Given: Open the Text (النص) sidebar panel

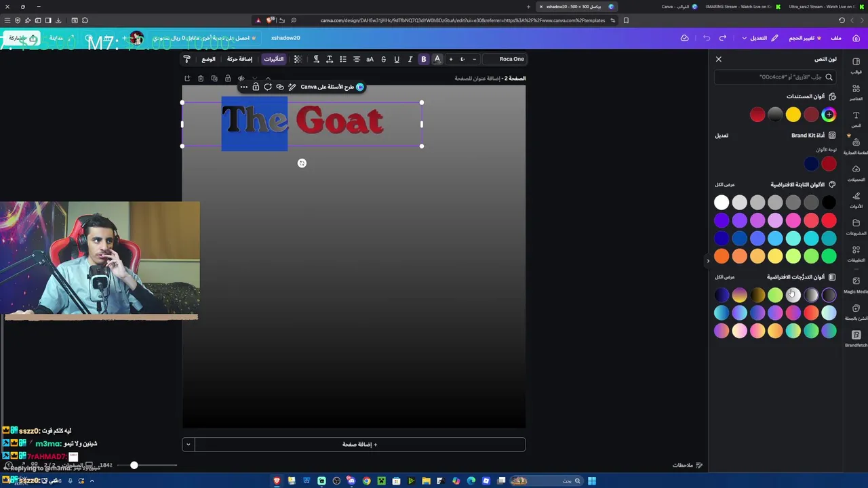Looking at the screenshot, I should 856,119.
